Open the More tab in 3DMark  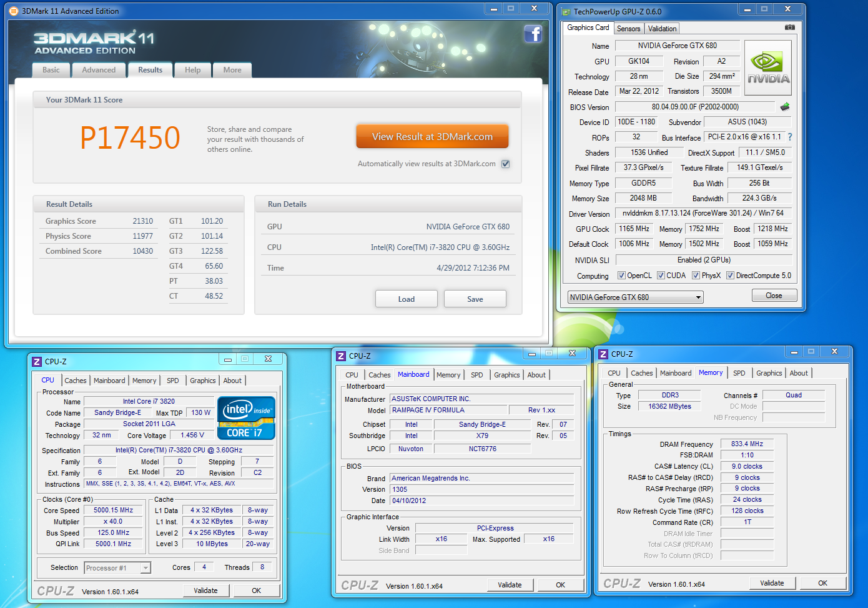pyautogui.click(x=232, y=70)
